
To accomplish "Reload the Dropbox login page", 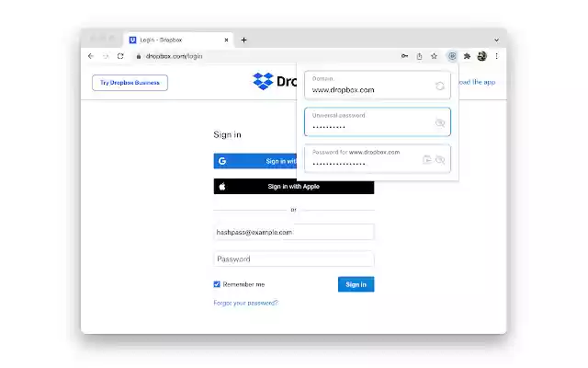I will 120,56.
